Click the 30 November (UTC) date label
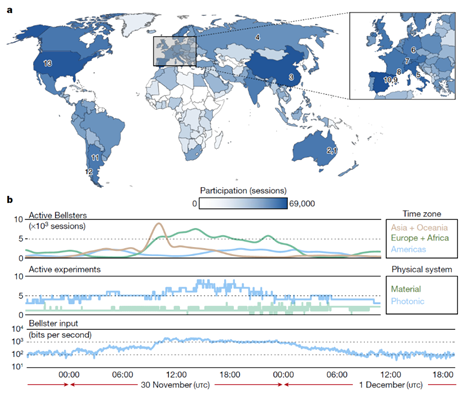Screen dimensions: 465x394 tap(175, 385)
